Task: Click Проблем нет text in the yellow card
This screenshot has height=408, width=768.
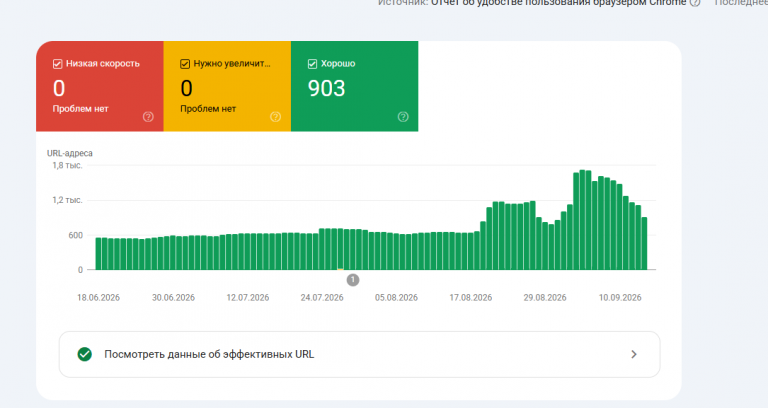Action: pyautogui.click(x=208, y=109)
